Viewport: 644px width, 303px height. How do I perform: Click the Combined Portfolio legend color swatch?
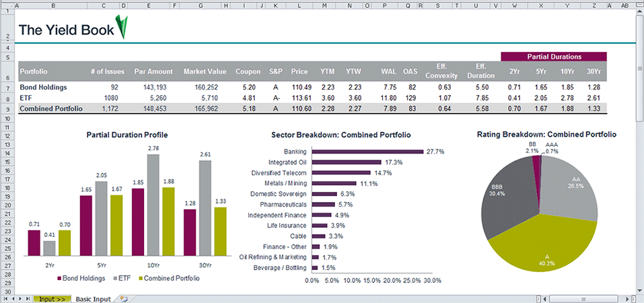click(140, 278)
